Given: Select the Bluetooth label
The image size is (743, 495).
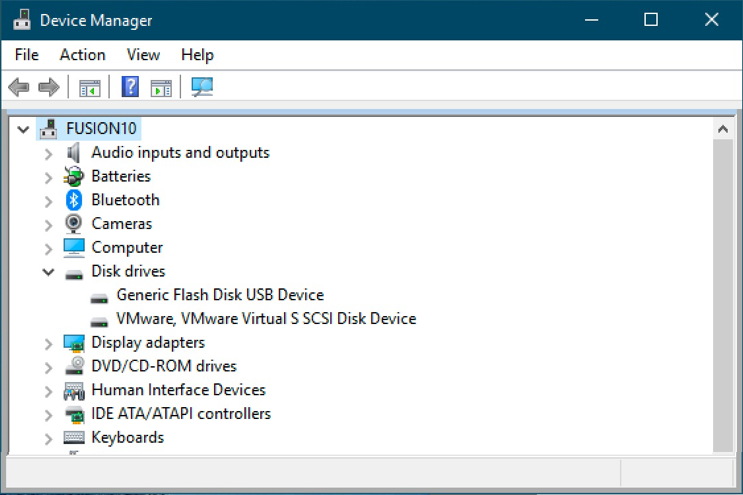Looking at the screenshot, I should pyautogui.click(x=126, y=200).
